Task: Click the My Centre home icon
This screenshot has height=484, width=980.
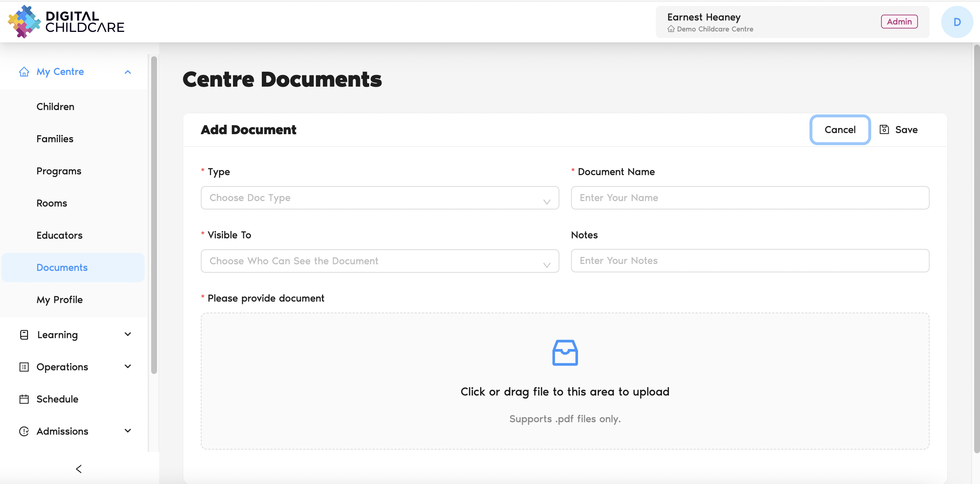Action: [x=24, y=72]
